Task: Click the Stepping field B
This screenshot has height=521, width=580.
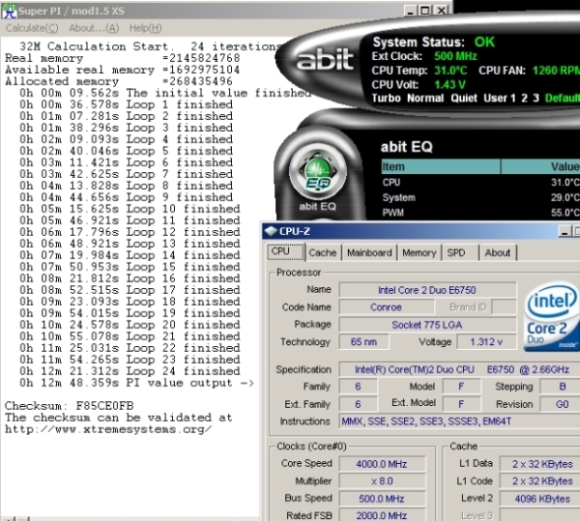Action: point(560,387)
